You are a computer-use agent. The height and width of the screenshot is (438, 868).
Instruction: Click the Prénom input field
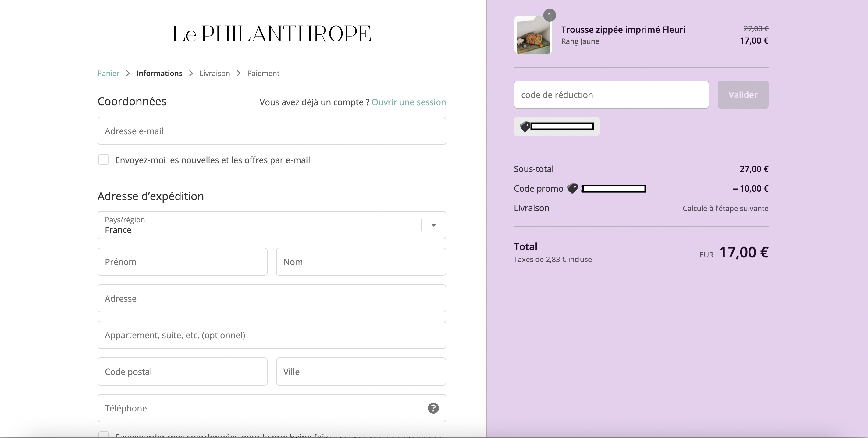[x=182, y=262]
